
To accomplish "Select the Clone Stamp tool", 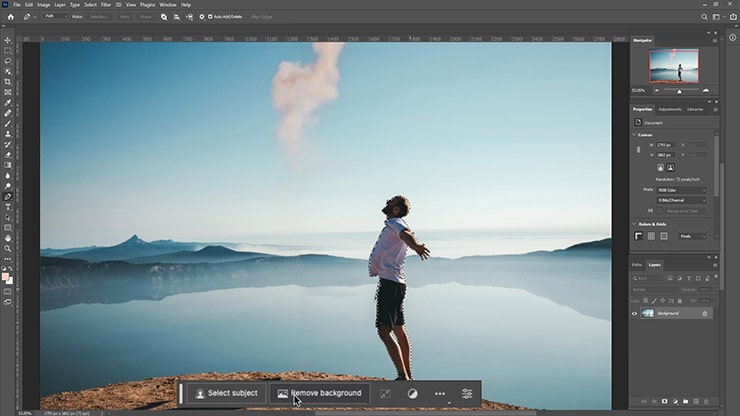I will [x=8, y=134].
